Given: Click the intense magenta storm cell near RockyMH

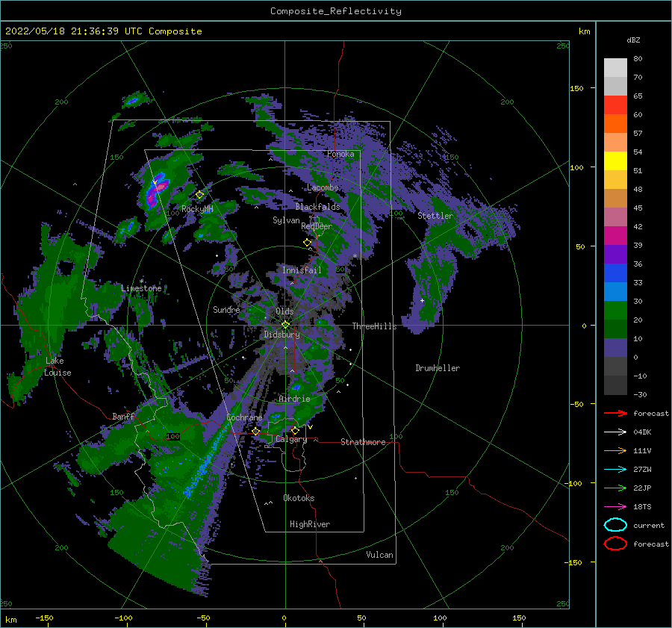Looking at the screenshot, I should 161,186.
